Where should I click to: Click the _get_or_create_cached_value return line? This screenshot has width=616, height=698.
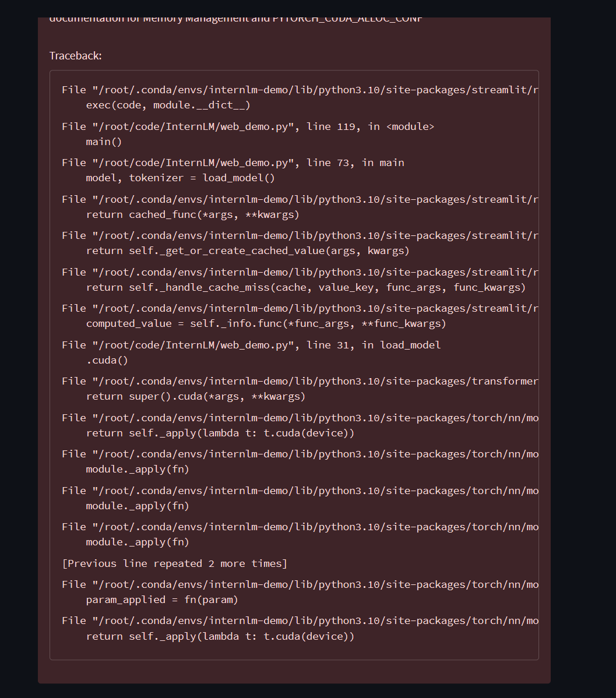click(248, 251)
